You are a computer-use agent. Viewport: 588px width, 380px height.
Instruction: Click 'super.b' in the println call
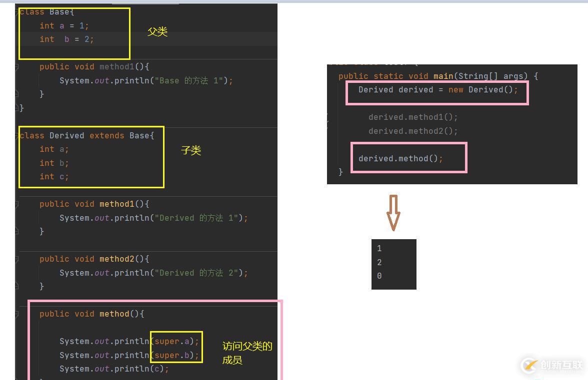pyautogui.click(x=172, y=356)
